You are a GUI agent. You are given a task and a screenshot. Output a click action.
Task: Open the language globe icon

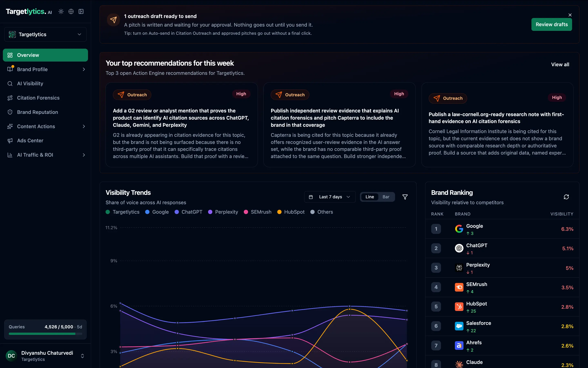(71, 11)
